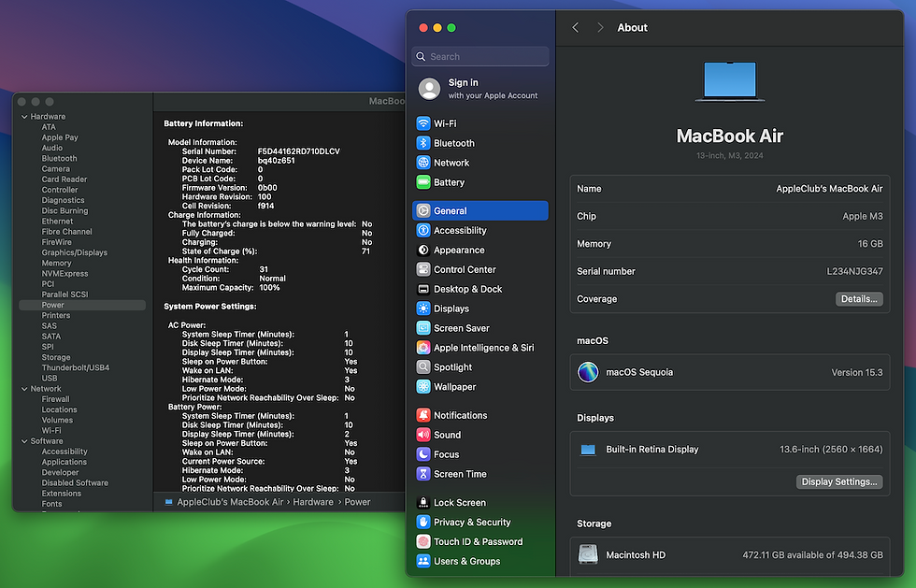The height and width of the screenshot is (588, 916).
Task: Open Accessibility icon in System Settings
Action: point(422,230)
